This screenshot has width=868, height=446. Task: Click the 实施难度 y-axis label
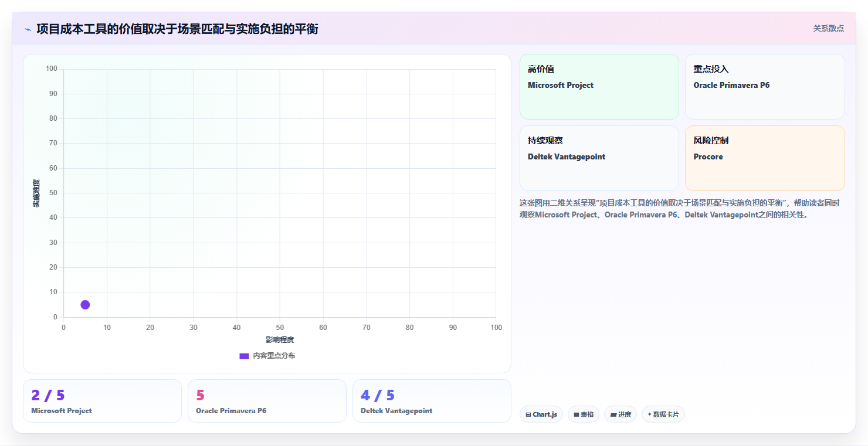pos(36,193)
